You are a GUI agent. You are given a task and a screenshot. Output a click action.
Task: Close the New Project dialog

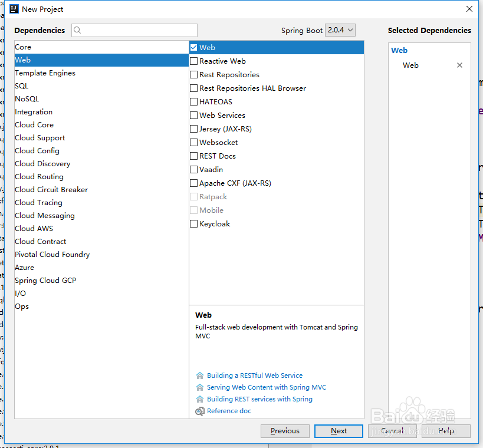(469, 9)
